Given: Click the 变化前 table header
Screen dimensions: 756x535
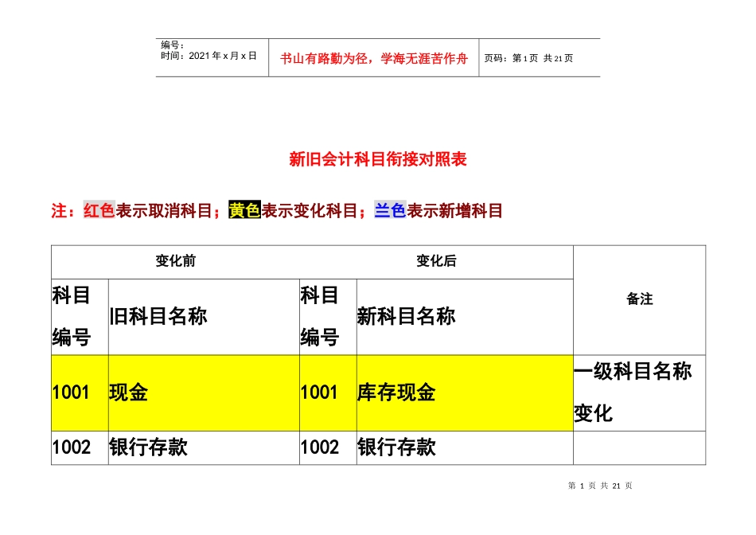Looking at the screenshot, I should 176,261.
